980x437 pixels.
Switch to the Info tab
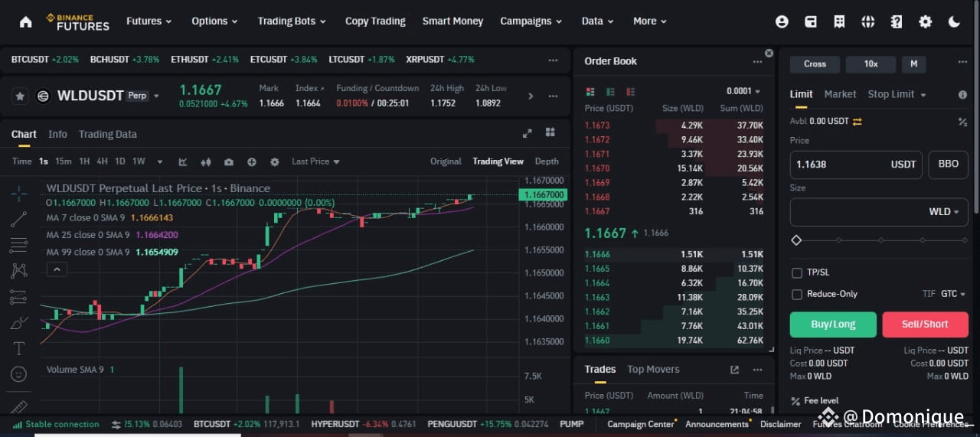pos(57,134)
